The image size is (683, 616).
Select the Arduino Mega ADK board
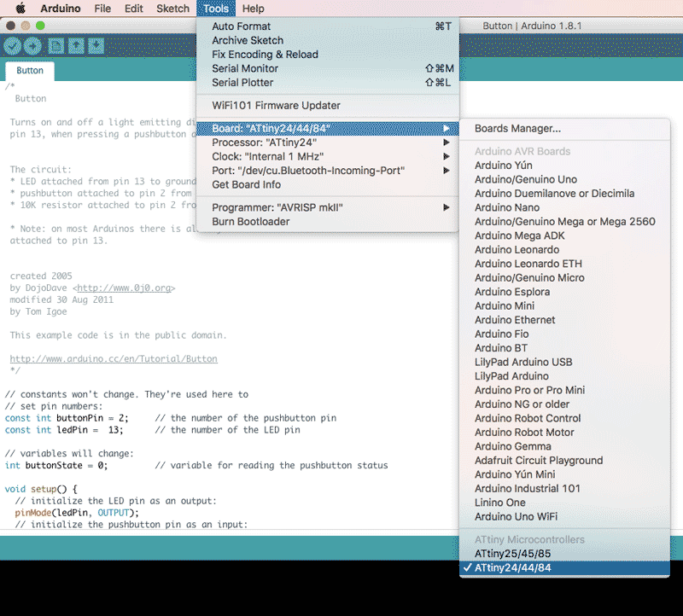pyautogui.click(x=564, y=235)
